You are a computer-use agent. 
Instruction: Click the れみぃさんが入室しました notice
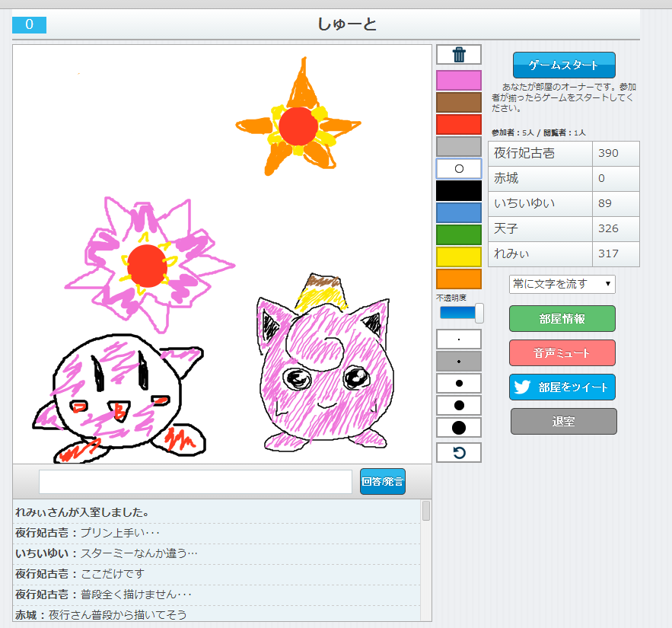tap(82, 512)
